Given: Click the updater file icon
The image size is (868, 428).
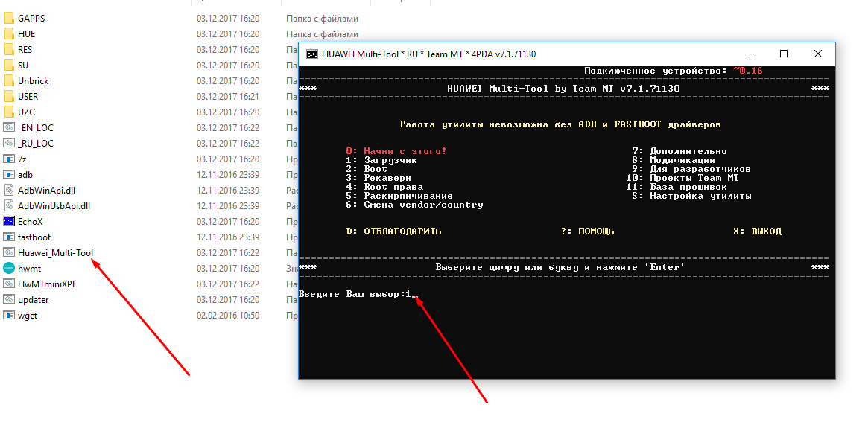Looking at the screenshot, I should pyautogui.click(x=9, y=300).
